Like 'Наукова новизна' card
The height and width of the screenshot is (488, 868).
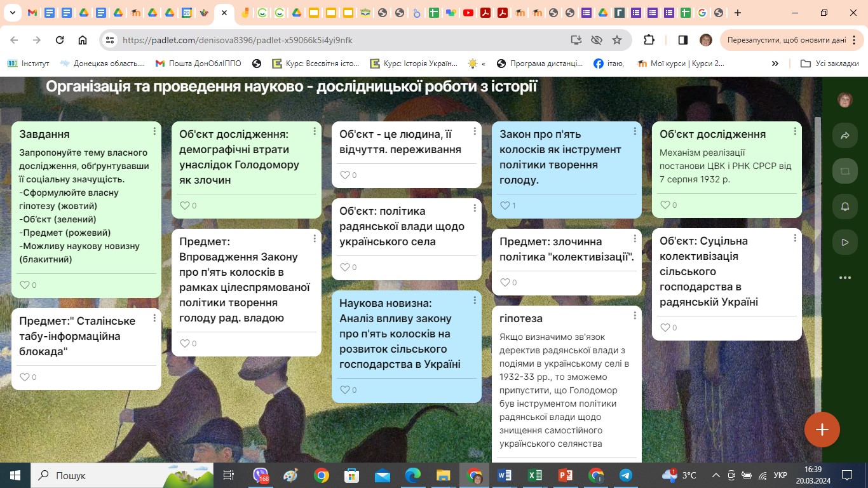[345, 390]
